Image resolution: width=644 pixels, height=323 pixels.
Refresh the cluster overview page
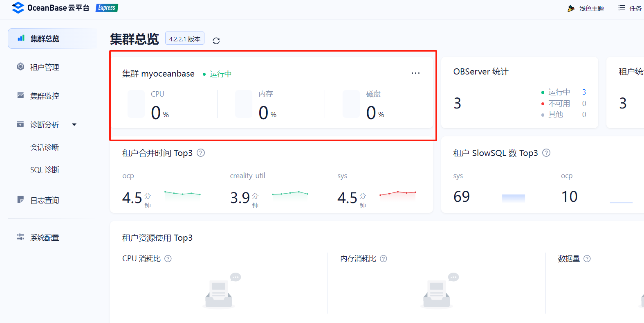(x=216, y=41)
